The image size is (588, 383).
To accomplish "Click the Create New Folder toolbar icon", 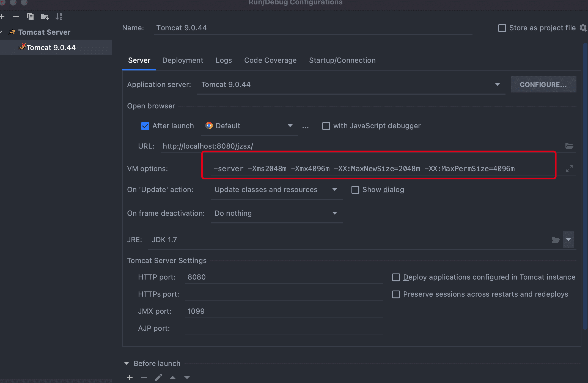I will click(45, 17).
